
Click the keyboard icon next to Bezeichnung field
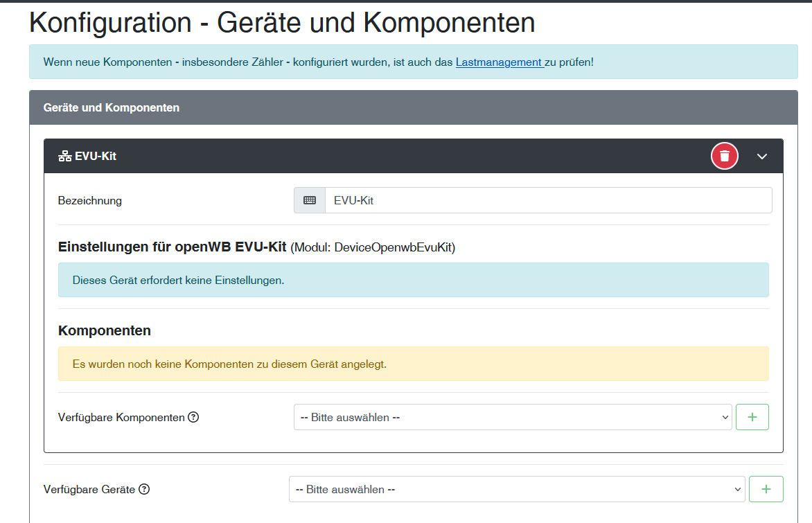310,200
